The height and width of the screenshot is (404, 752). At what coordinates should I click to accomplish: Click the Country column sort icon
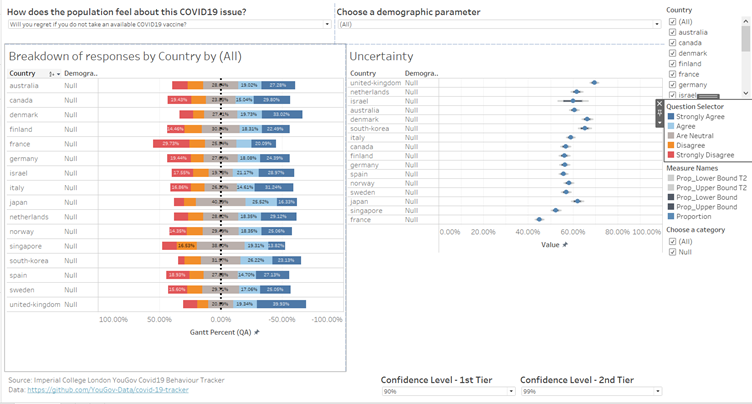tap(52, 74)
